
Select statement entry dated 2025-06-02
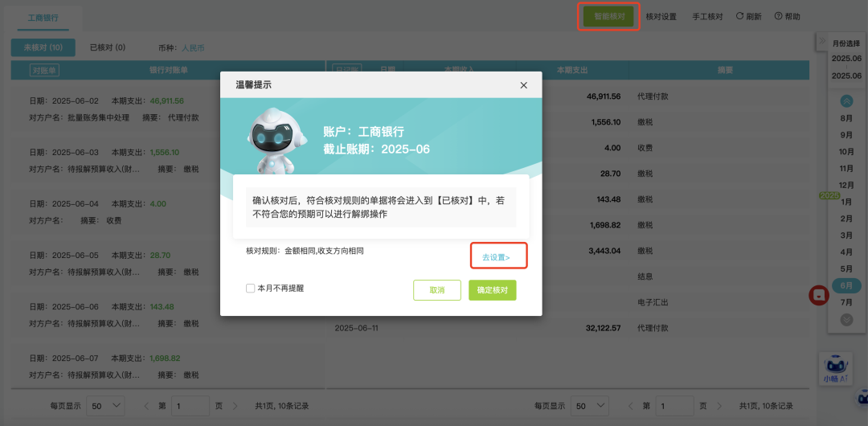tap(166, 109)
